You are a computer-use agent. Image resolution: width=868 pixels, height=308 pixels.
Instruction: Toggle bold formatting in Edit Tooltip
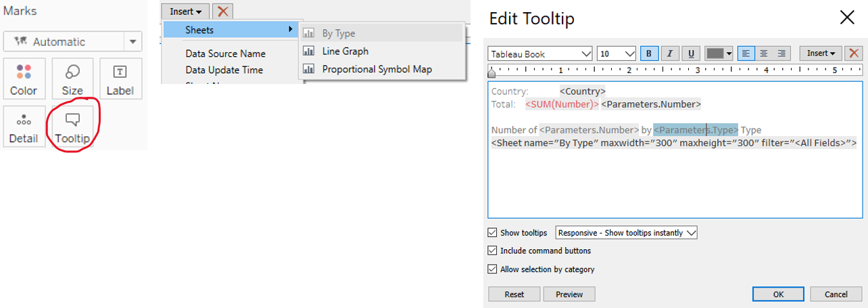pyautogui.click(x=650, y=53)
